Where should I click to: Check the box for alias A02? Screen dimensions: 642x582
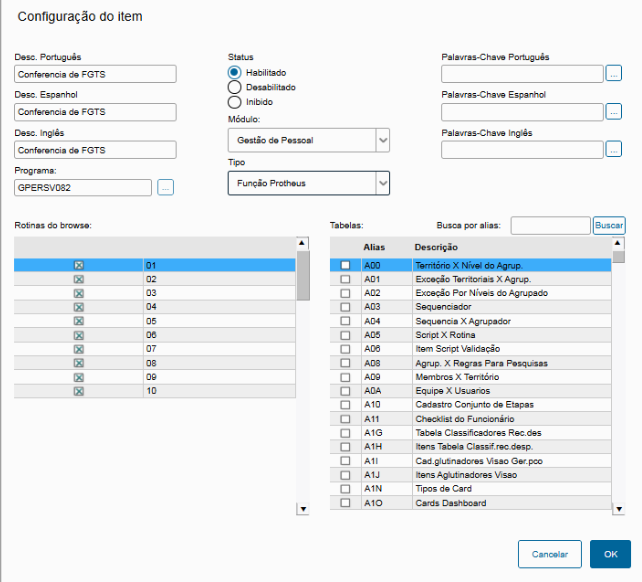(x=345, y=293)
